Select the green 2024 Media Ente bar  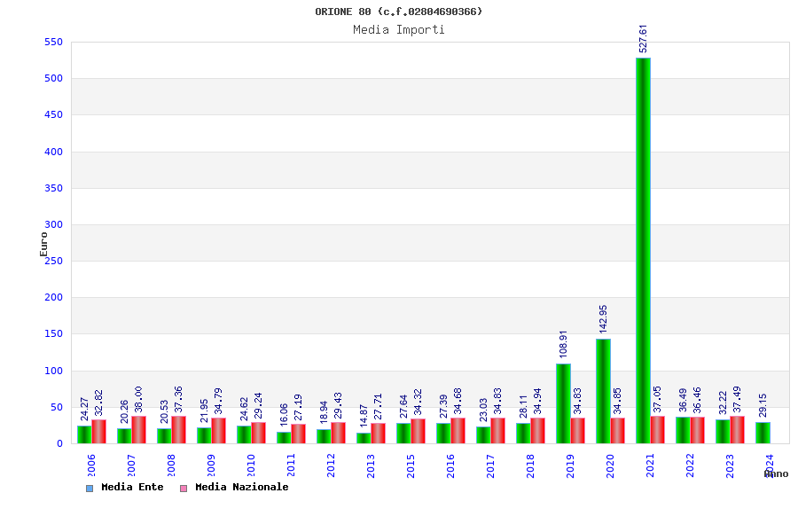tap(763, 433)
